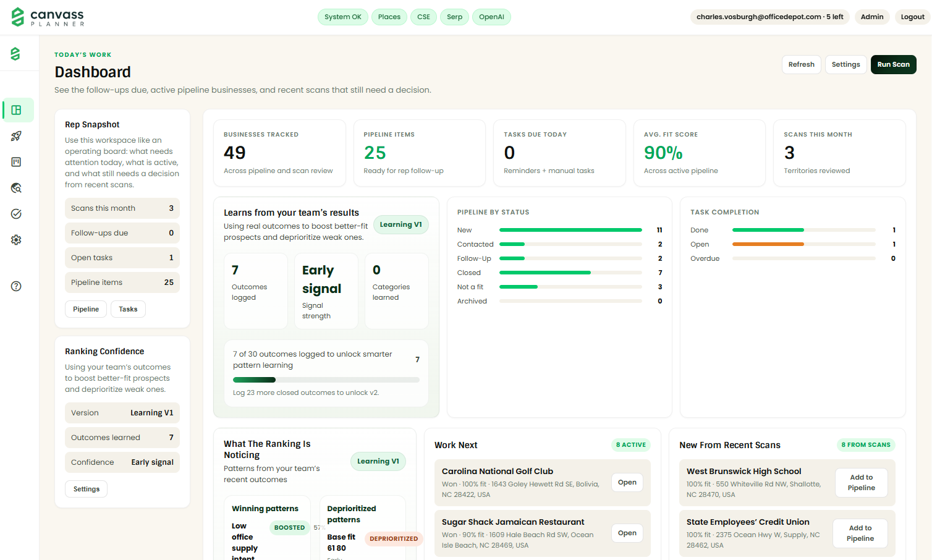Click the Tasks button in Rep Snapshot
932x560 pixels.
click(x=128, y=309)
